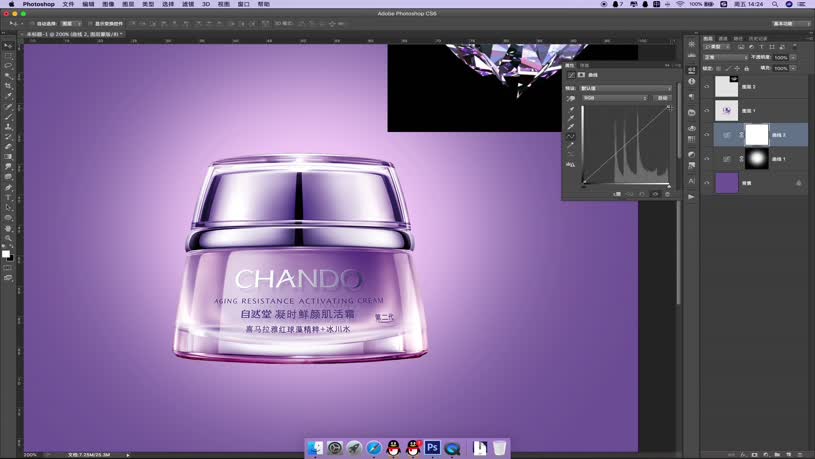The image size is (815, 459).
Task: Toggle the 自动选择 checkbox
Action: 32,24
